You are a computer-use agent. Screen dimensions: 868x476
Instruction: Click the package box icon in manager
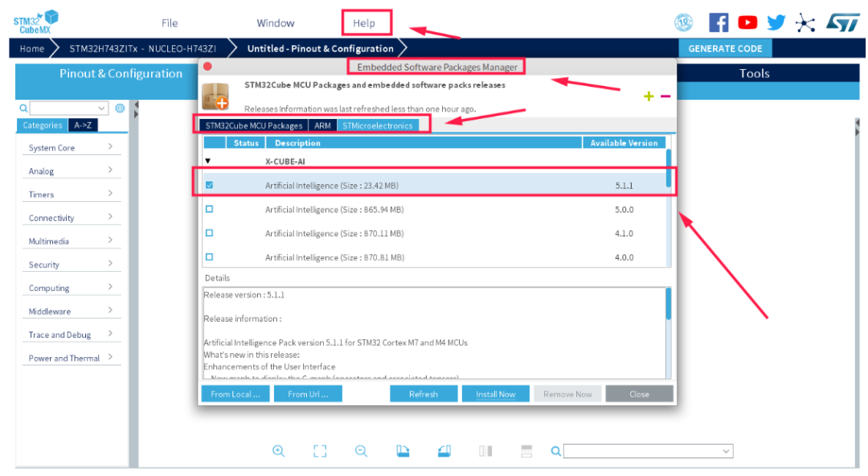[215, 96]
